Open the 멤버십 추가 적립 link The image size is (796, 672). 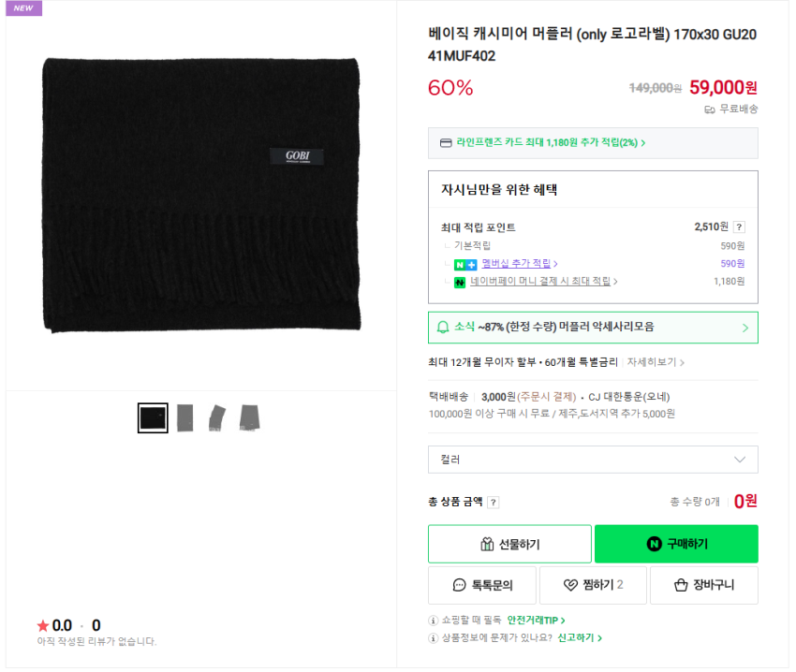[519, 264]
